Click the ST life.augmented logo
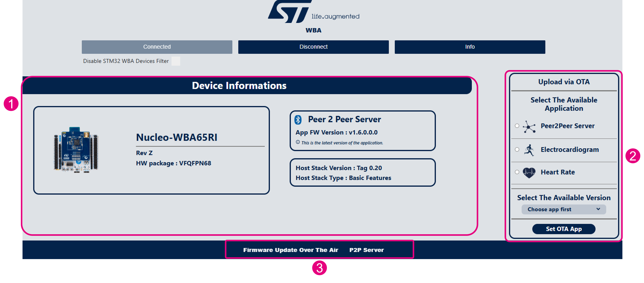 click(314, 11)
